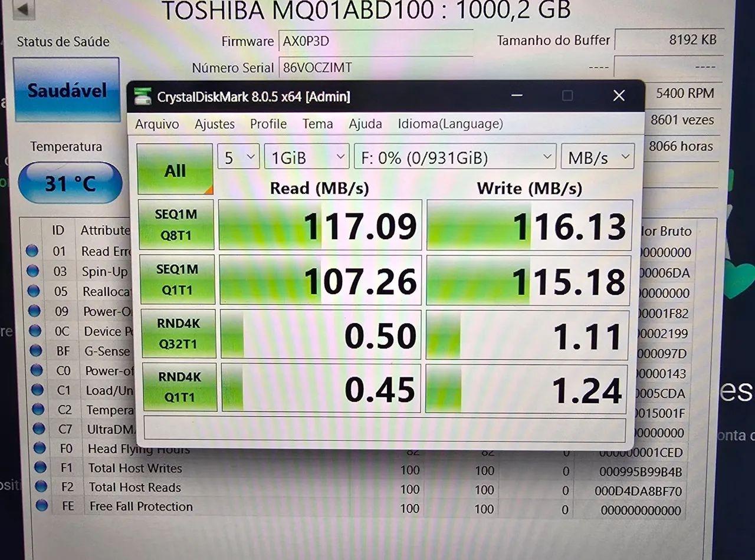755x560 pixels.
Task: Start the RND4K Q1T1 test
Action: 179,387
